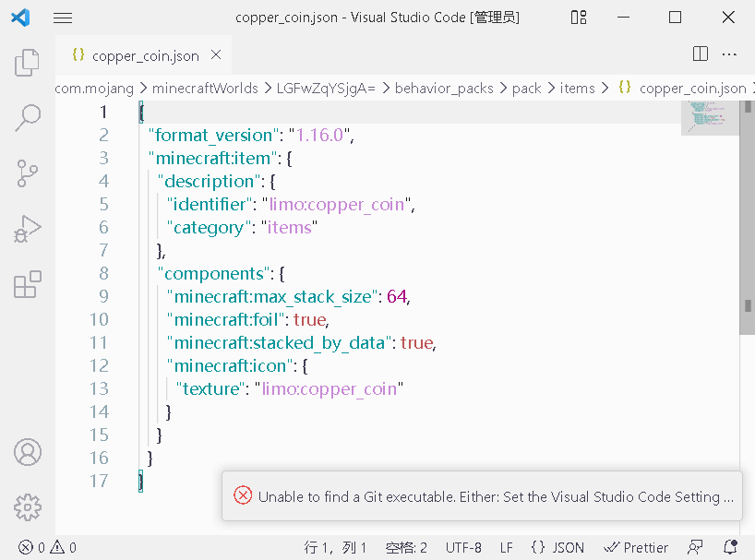Open the Customize Layout control
The height and width of the screenshot is (560, 755).
(x=579, y=18)
